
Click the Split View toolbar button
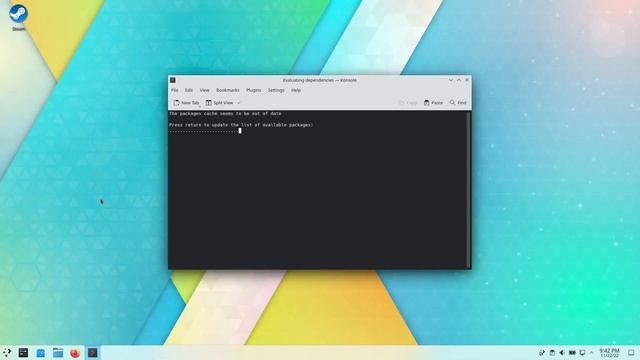[219, 103]
